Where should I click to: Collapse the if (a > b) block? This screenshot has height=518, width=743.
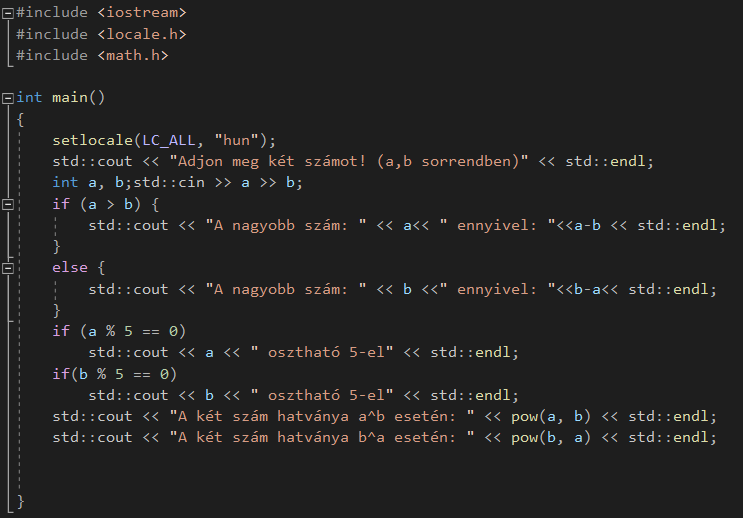pos(8,204)
